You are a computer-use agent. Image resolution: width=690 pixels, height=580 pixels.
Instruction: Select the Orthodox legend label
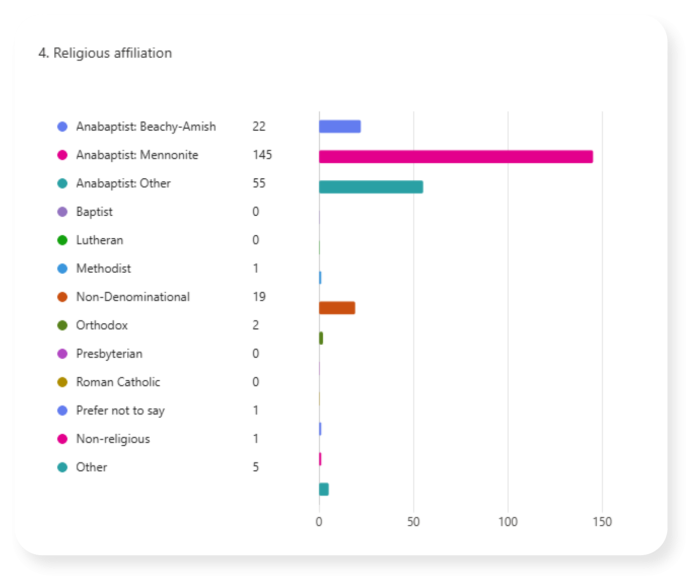pos(101,325)
